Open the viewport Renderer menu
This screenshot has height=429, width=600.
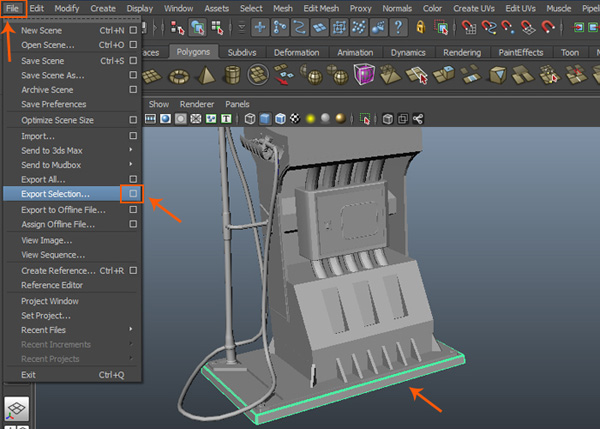pyautogui.click(x=197, y=104)
